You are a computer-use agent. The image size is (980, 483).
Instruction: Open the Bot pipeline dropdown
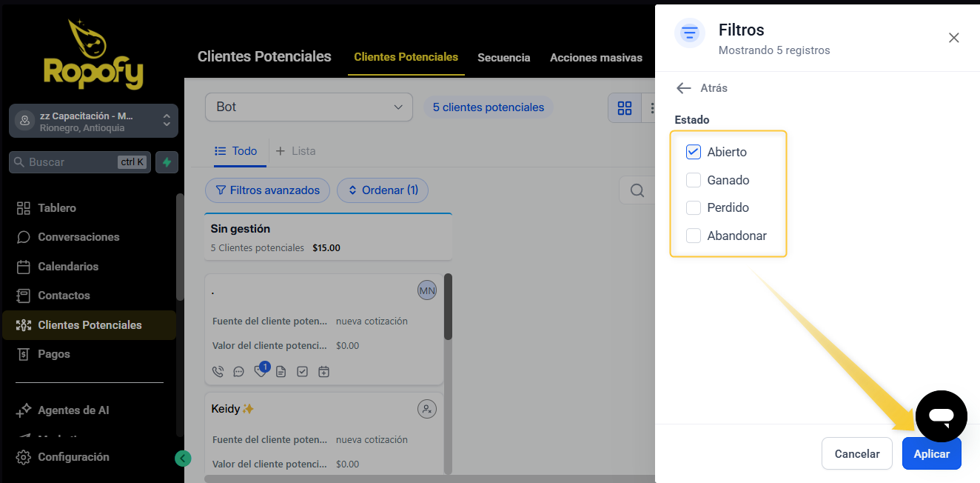pos(309,107)
